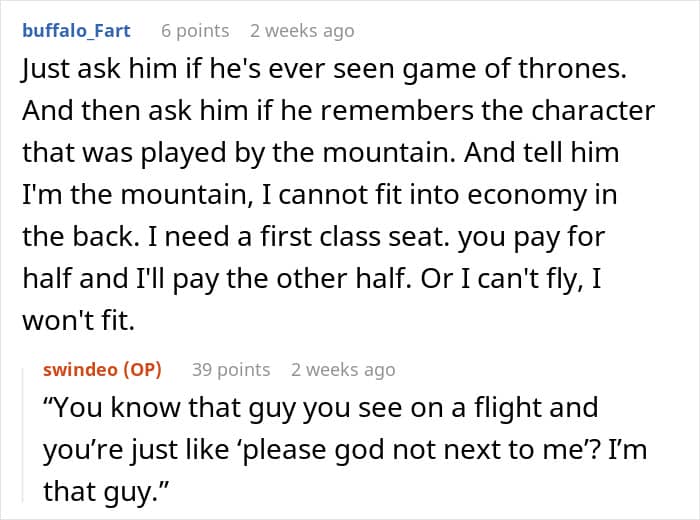The width and height of the screenshot is (700, 520).
Task: Click the (OP) tag beside swindeo
Action: 142,370
